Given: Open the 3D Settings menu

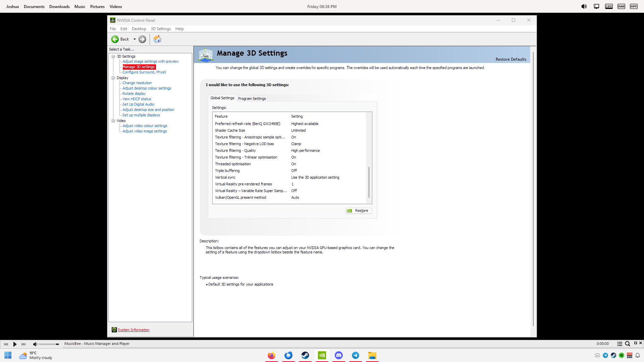Looking at the screenshot, I should coord(161,29).
